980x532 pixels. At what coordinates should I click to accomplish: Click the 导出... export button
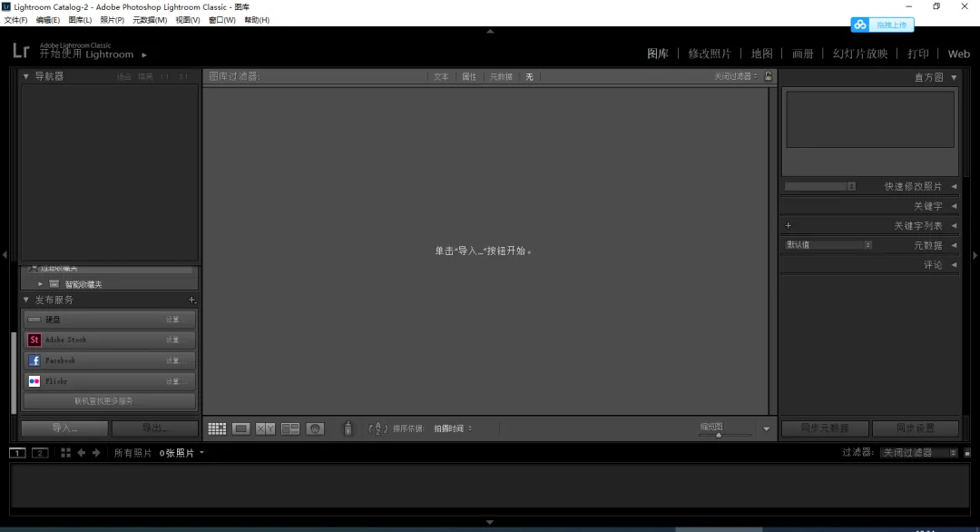(154, 429)
